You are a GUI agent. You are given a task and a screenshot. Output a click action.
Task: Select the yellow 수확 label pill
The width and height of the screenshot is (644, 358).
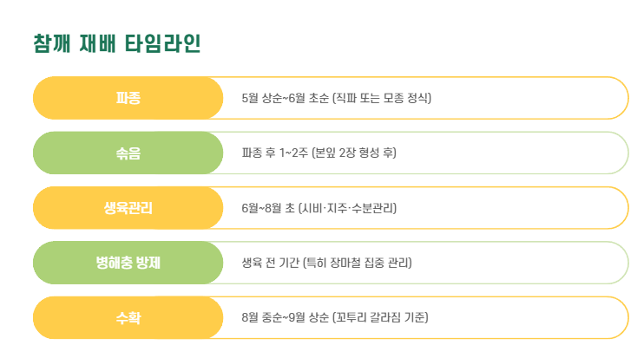click(128, 318)
